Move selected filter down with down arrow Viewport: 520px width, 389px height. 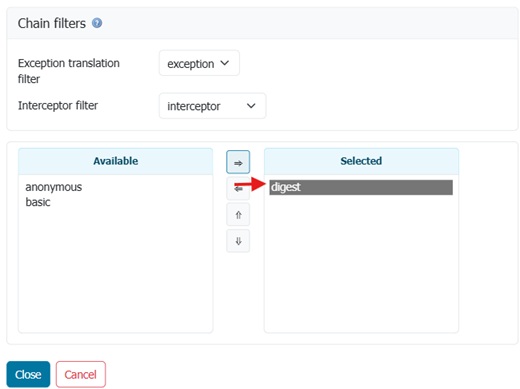(x=238, y=241)
